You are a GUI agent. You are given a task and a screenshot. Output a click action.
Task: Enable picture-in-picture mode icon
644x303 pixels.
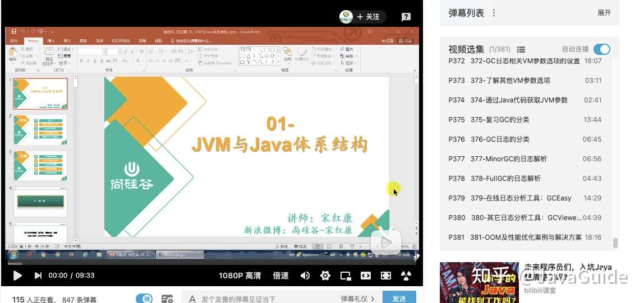[346, 276]
